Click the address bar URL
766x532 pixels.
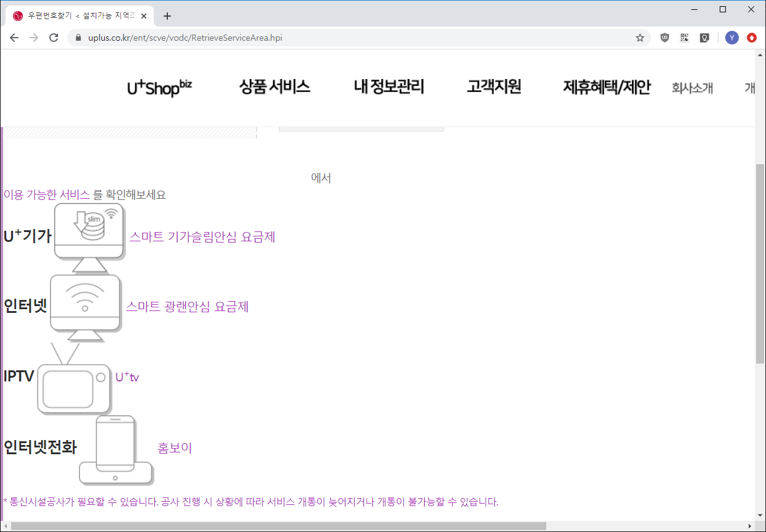185,38
